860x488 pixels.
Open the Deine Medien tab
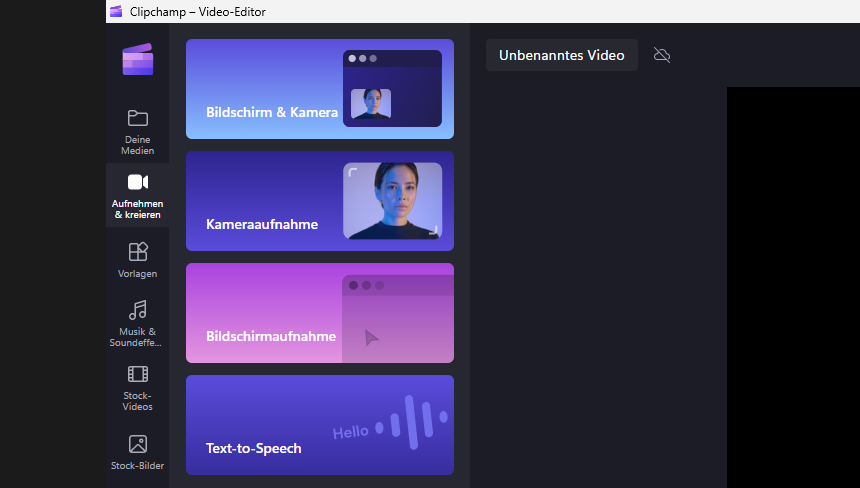coord(138,132)
